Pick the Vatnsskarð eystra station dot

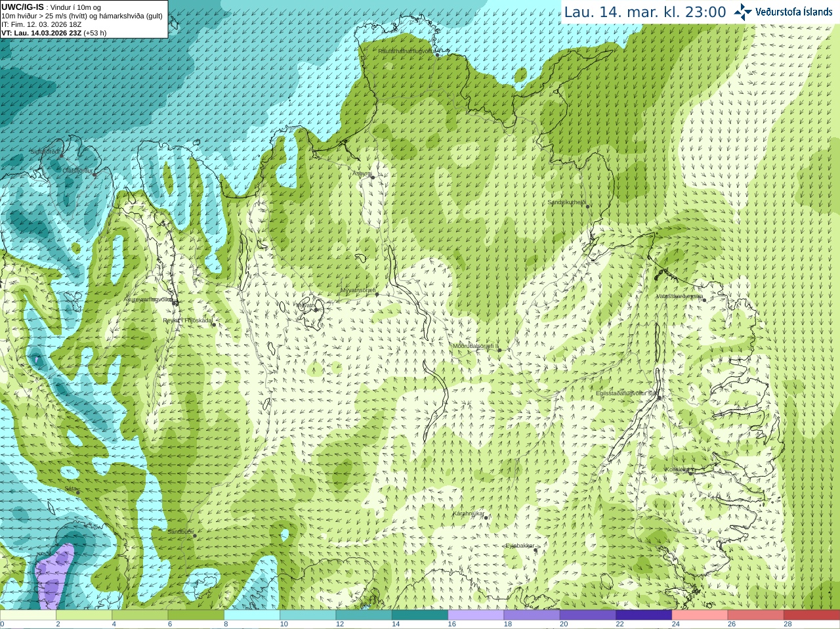point(704,300)
